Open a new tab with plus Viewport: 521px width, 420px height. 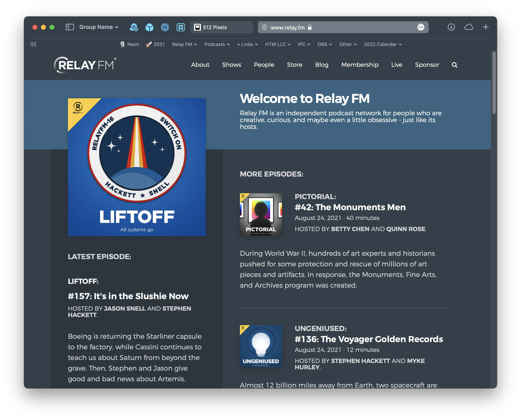click(x=485, y=27)
